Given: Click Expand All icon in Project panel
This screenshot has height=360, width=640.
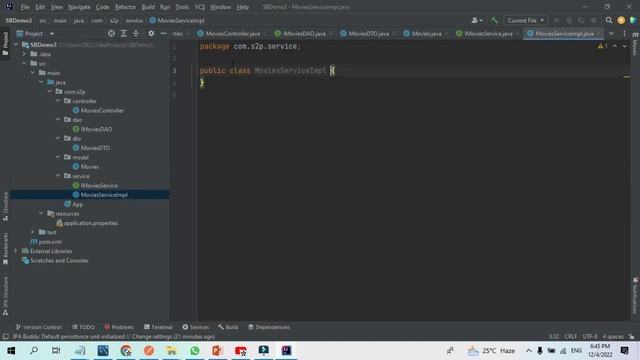Looking at the screenshot, I should [124, 33].
